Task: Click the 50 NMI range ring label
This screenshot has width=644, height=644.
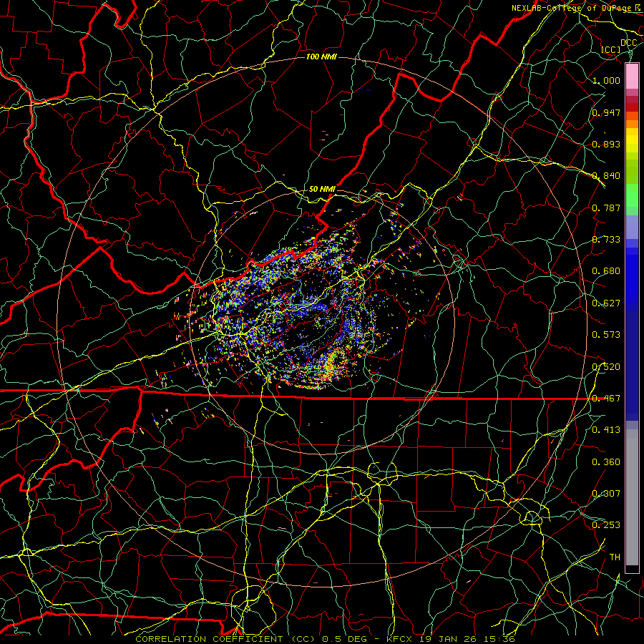Action: coord(322,190)
